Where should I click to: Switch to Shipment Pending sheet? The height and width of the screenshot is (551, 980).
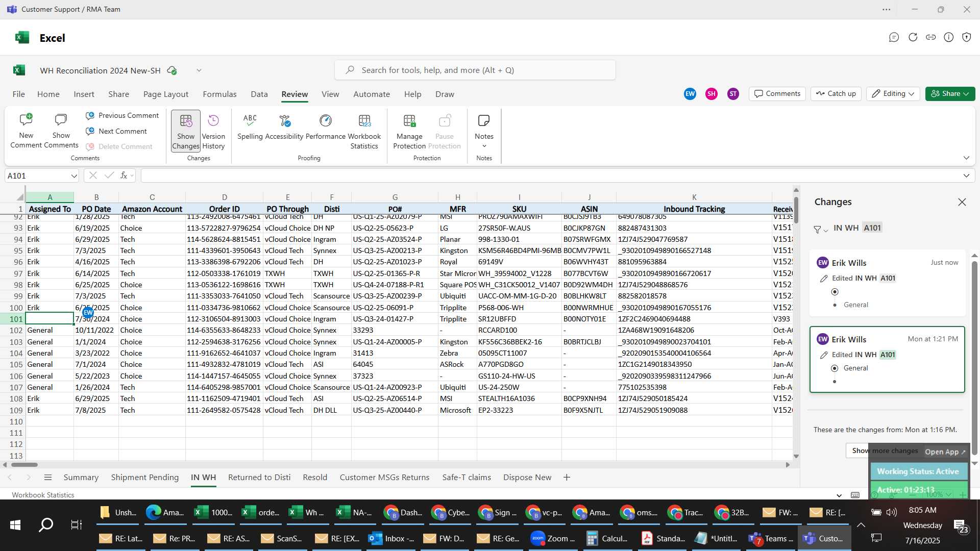click(x=145, y=478)
